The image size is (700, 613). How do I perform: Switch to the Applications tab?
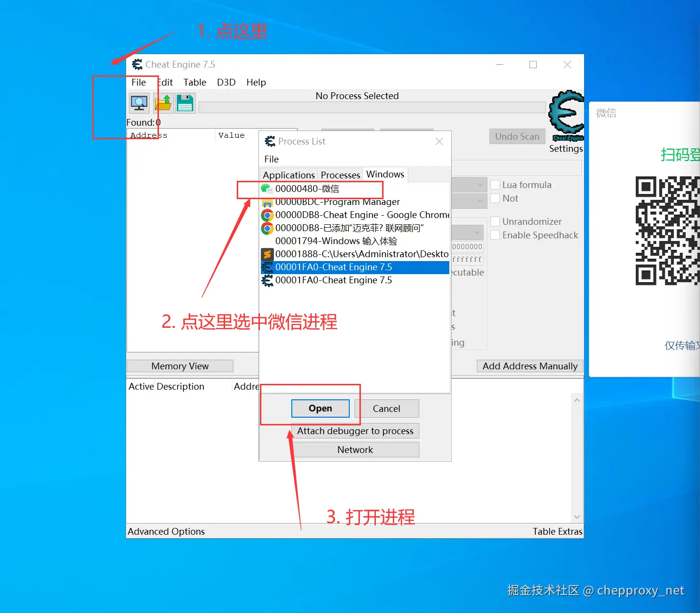[289, 175]
